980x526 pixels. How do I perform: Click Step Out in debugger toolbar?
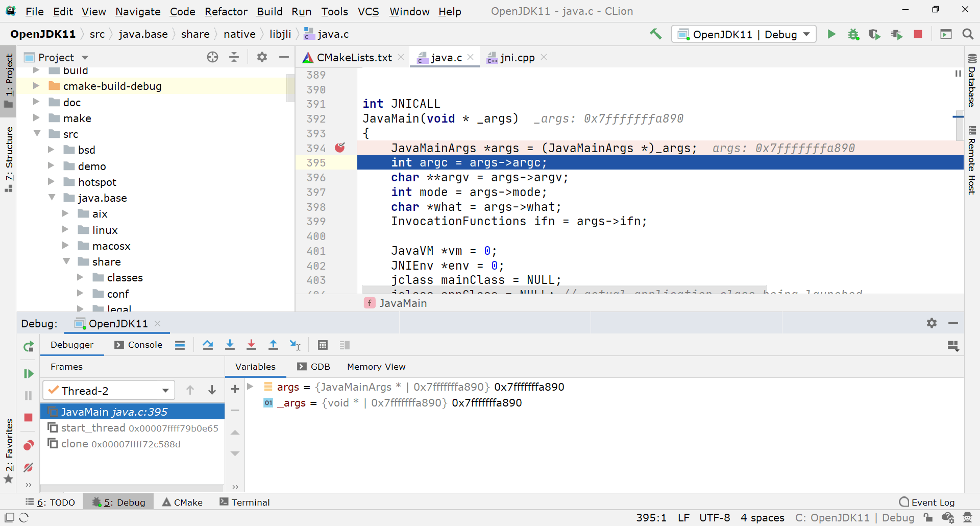[x=273, y=345]
